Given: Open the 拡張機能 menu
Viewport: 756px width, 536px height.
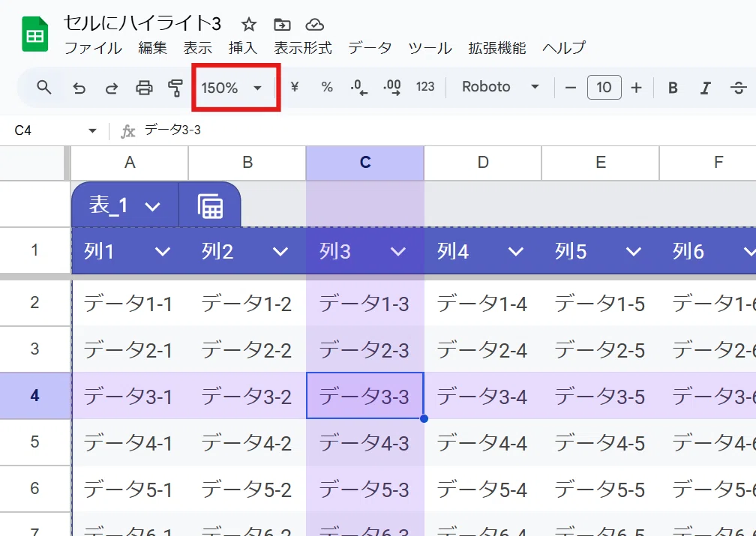Looking at the screenshot, I should (496, 48).
